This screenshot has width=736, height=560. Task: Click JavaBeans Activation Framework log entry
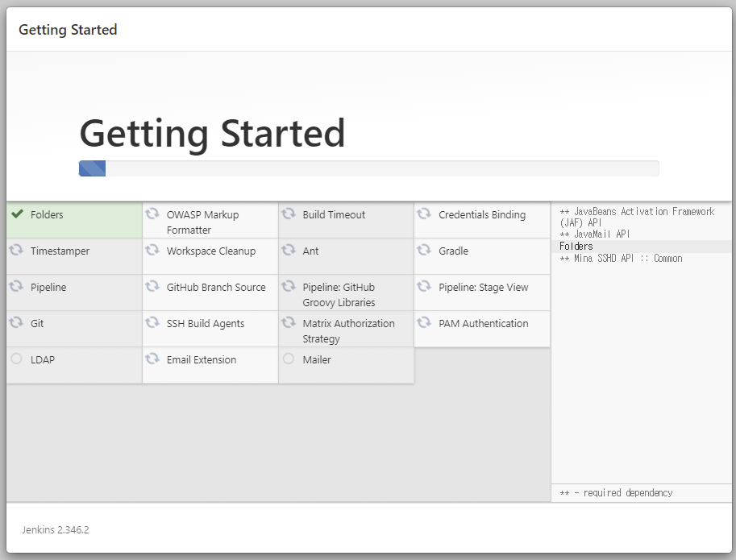tap(637, 218)
